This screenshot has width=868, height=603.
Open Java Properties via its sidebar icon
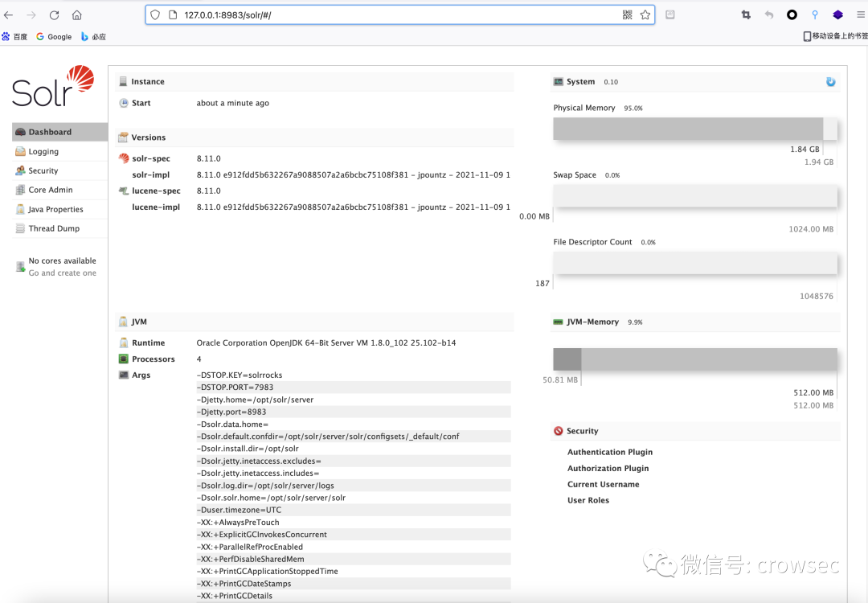[x=21, y=209]
